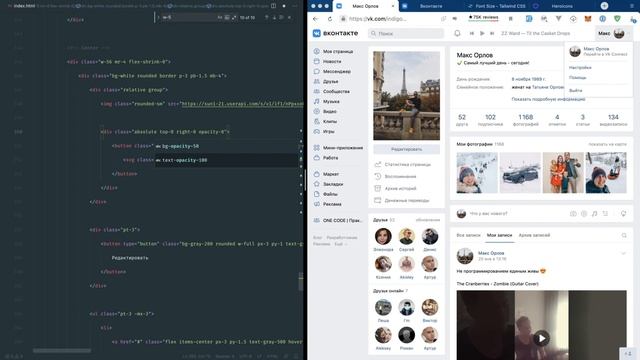Open Воспоминания link
This screenshot has width=640, height=360.
[x=395, y=176]
